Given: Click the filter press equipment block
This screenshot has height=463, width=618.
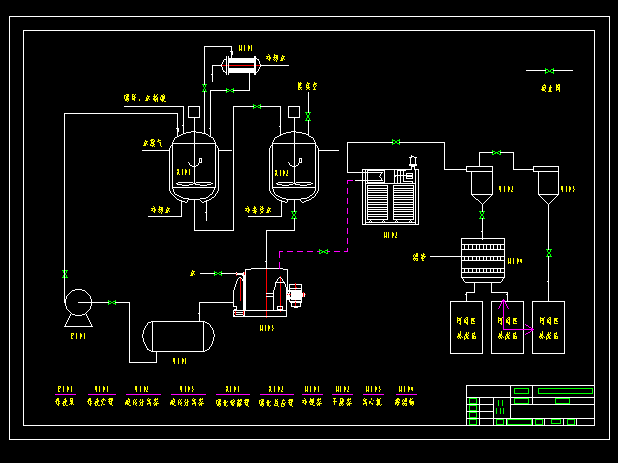Looking at the screenshot, I should point(388,197).
